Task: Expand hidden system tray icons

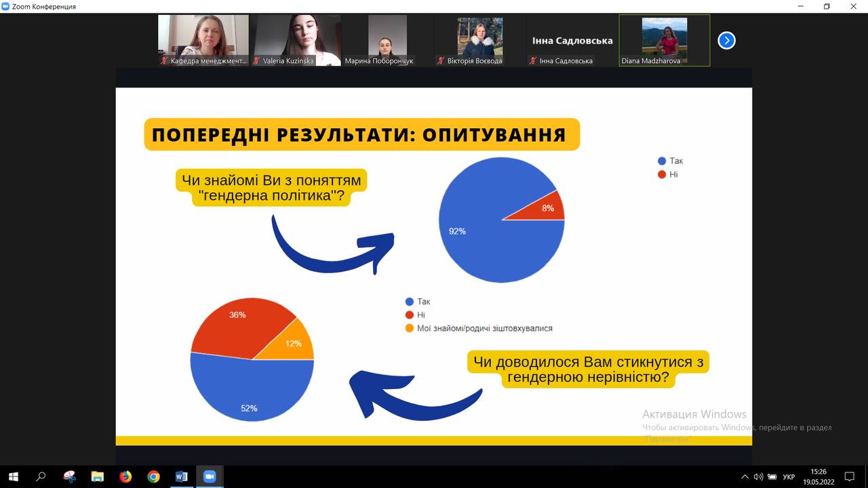Action: pos(745,476)
